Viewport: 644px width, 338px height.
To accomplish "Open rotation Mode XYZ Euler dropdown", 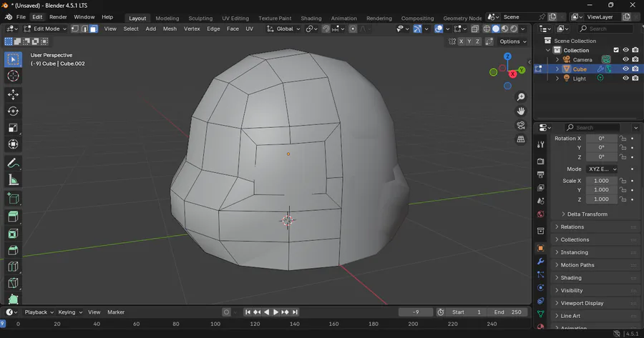I will [602, 169].
